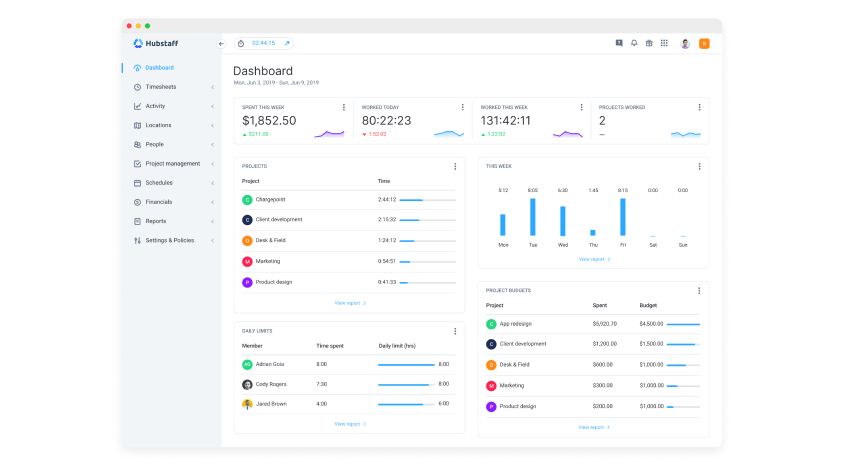Screen dimensions: 844x475
Task: Click the gift icon in the header
Action: [648, 44]
